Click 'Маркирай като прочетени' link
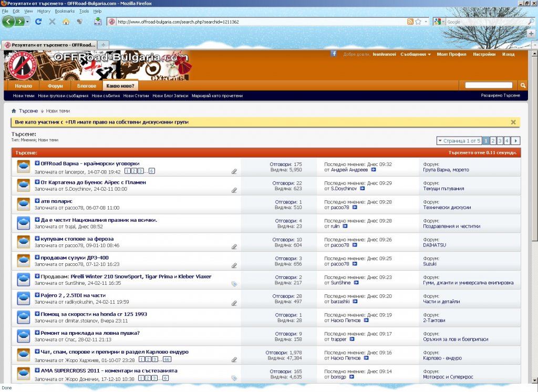Screen dimensions: 538x392 coord(217,96)
